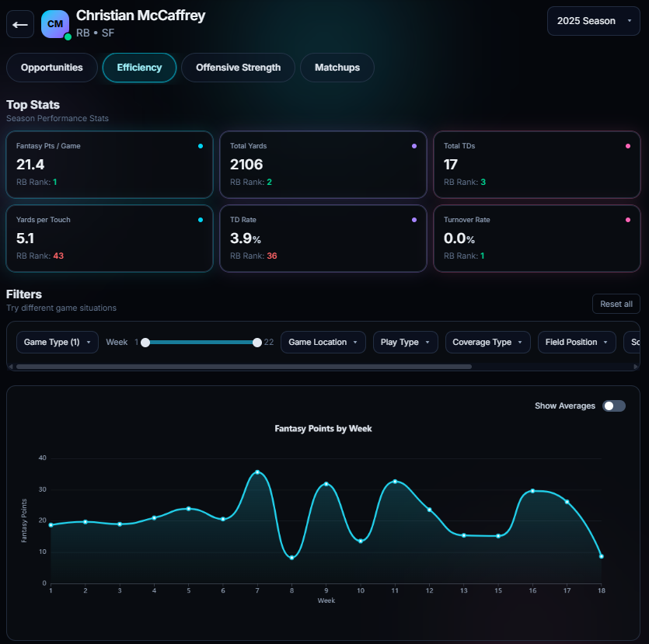Click the Reset all button
Image resolution: width=649 pixels, height=644 pixels.
616,304
